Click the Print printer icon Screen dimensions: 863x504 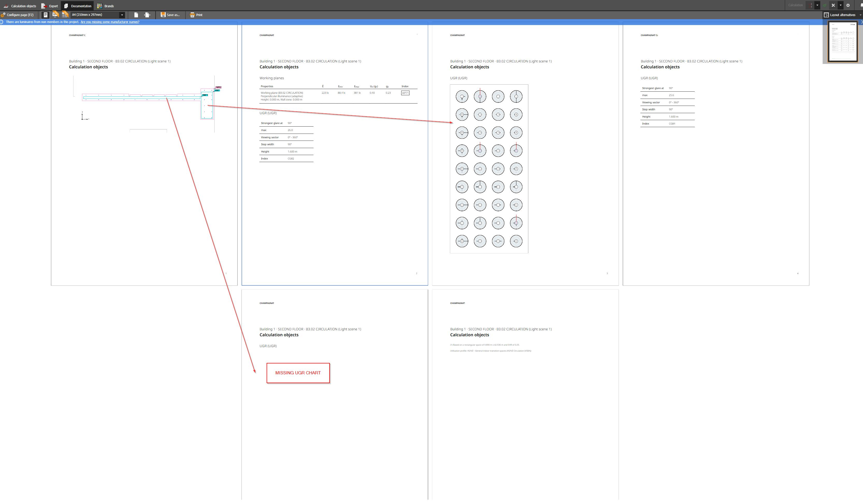192,15
